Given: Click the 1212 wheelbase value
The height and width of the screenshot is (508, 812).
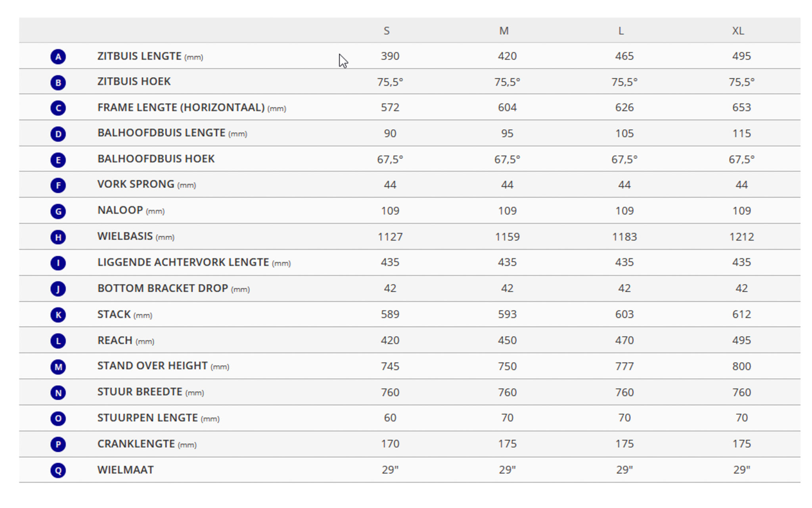Looking at the screenshot, I should pyautogui.click(x=741, y=237).
